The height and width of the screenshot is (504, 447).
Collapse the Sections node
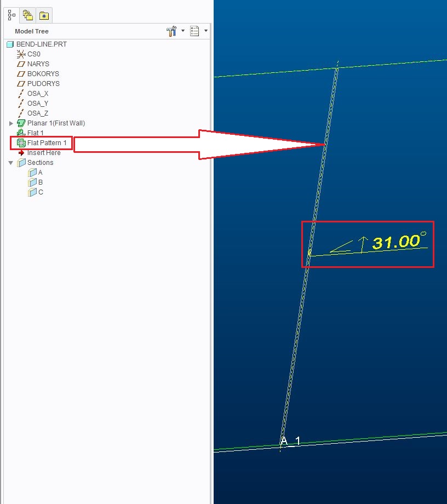click(10, 162)
